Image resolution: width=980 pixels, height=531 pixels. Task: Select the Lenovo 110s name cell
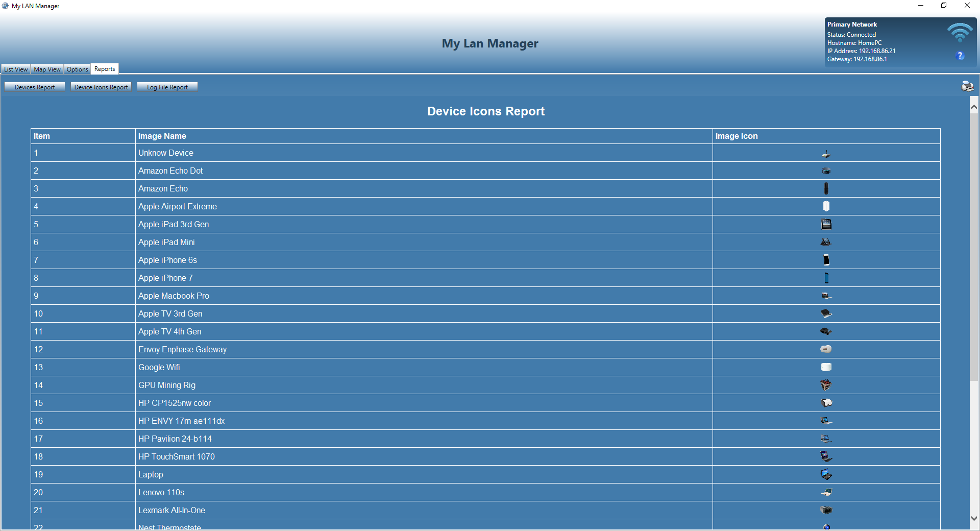424,493
